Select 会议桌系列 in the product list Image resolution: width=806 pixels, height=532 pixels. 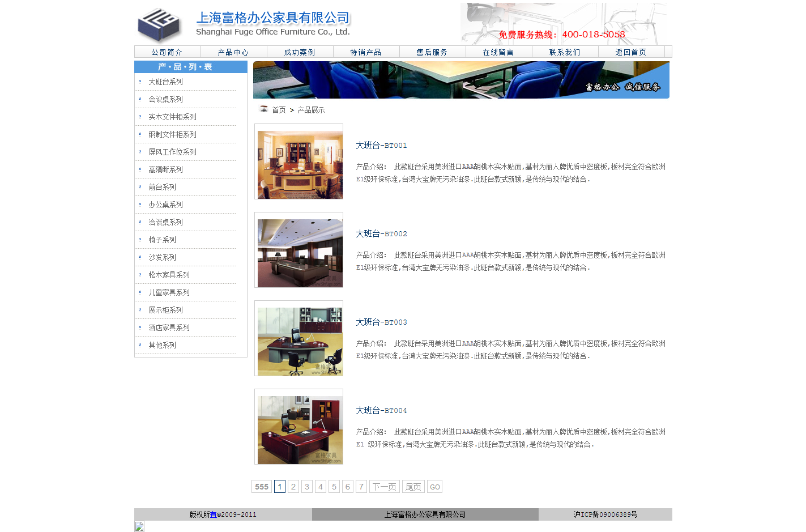pos(165,99)
